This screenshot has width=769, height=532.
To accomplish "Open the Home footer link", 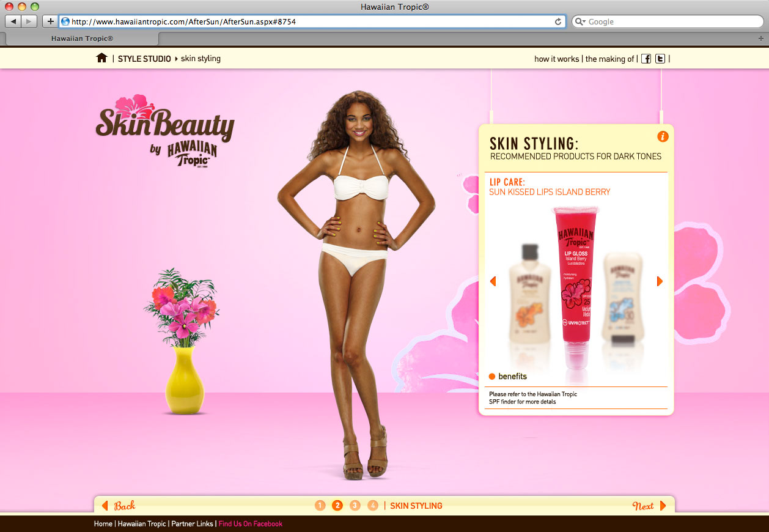I will pos(103,524).
